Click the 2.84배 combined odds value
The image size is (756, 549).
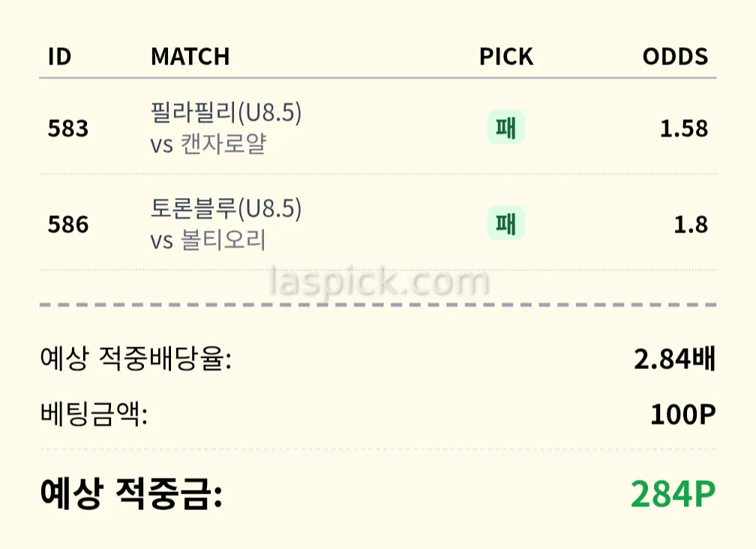coord(674,359)
